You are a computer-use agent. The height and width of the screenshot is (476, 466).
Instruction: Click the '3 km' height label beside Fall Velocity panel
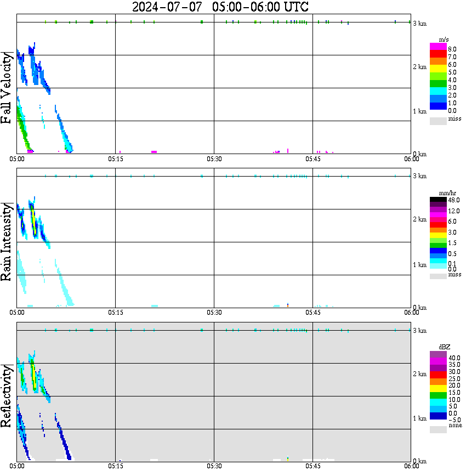[419, 23]
